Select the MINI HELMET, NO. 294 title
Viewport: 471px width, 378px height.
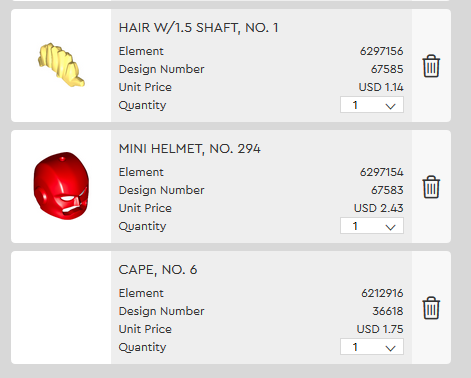(189, 149)
